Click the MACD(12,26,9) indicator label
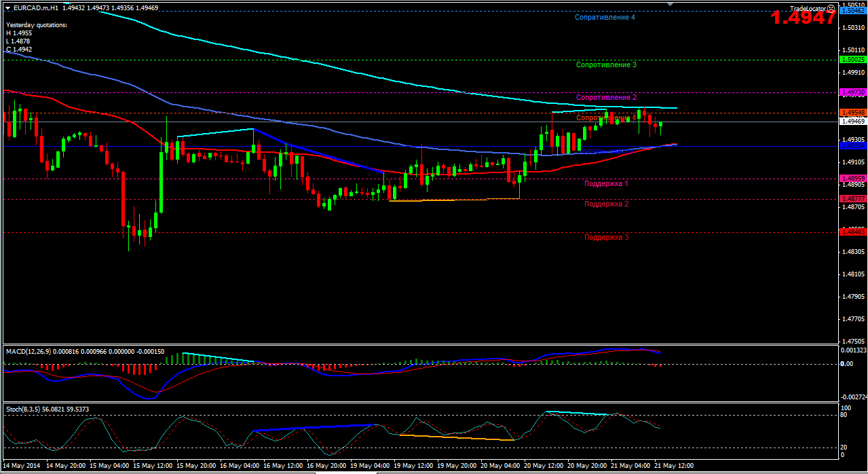Screen dimensions: 868x474 click(x=29, y=351)
